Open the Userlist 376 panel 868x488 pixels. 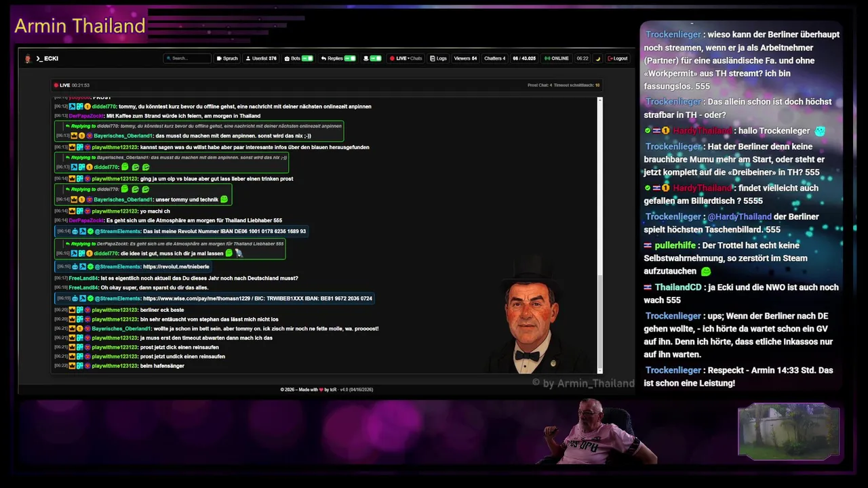tap(261, 58)
